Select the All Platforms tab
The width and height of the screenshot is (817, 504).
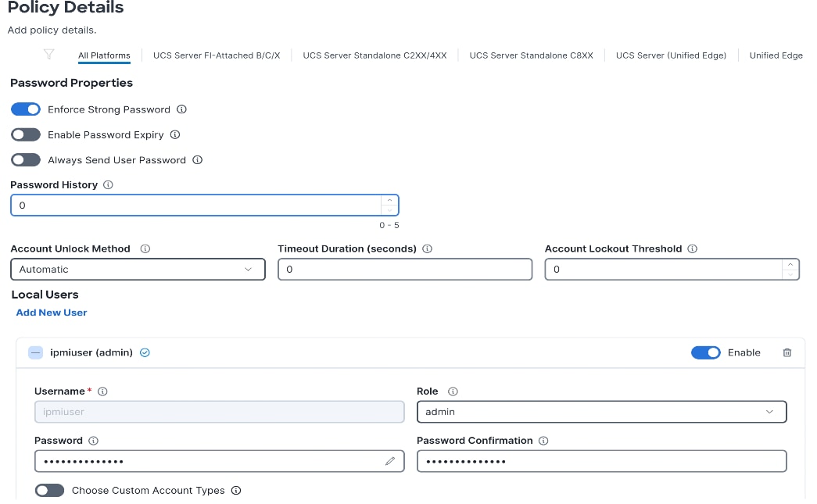click(104, 55)
